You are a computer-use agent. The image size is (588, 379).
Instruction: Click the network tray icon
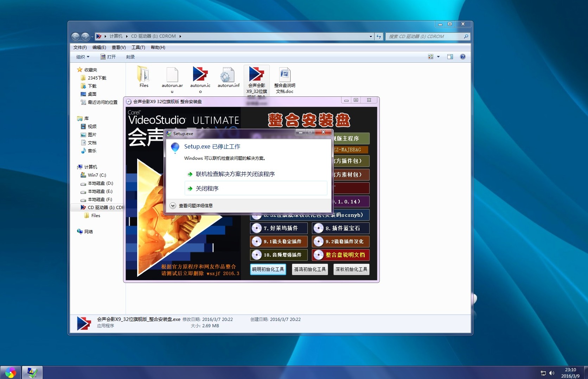click(543, 373)
